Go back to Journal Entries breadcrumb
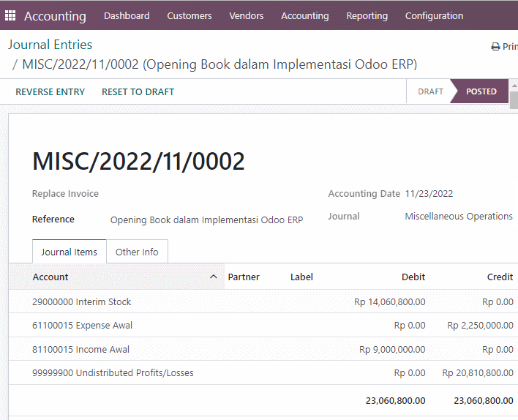Screen dimensions: 518x420 [50, 45]
